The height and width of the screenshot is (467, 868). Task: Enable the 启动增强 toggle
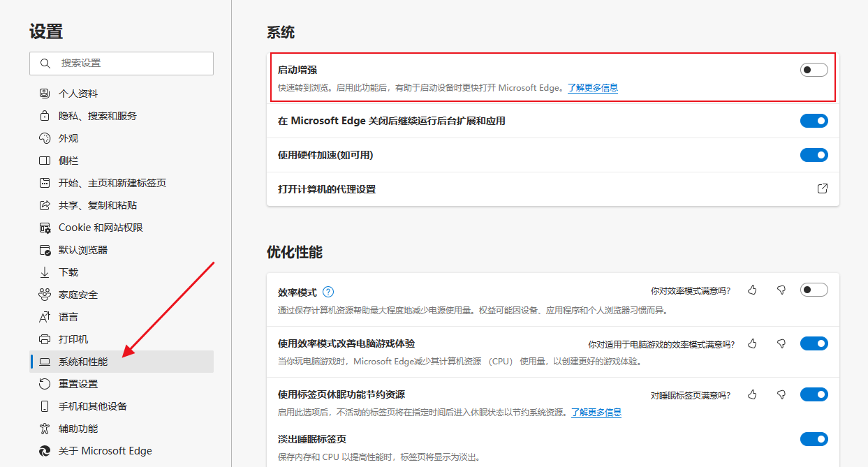[x=814, y=70]
